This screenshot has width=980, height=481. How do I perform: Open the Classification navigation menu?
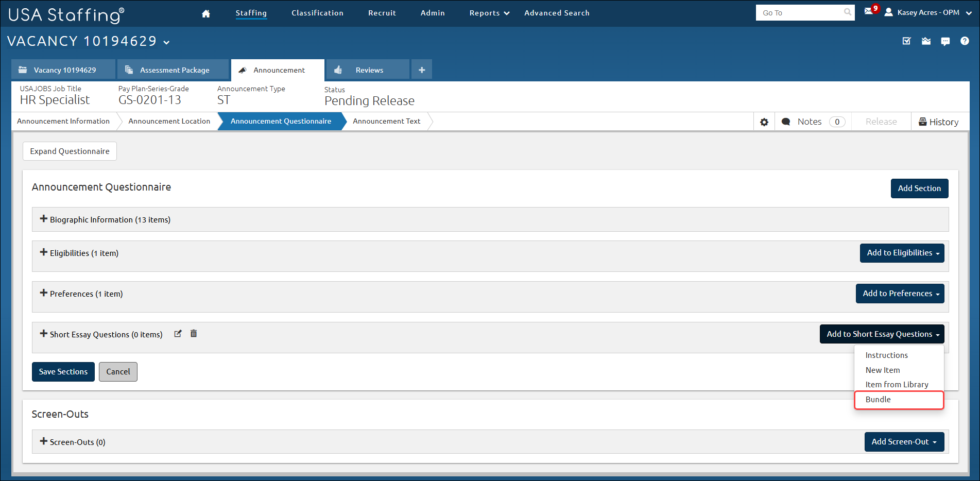click(x=317, y=13)
